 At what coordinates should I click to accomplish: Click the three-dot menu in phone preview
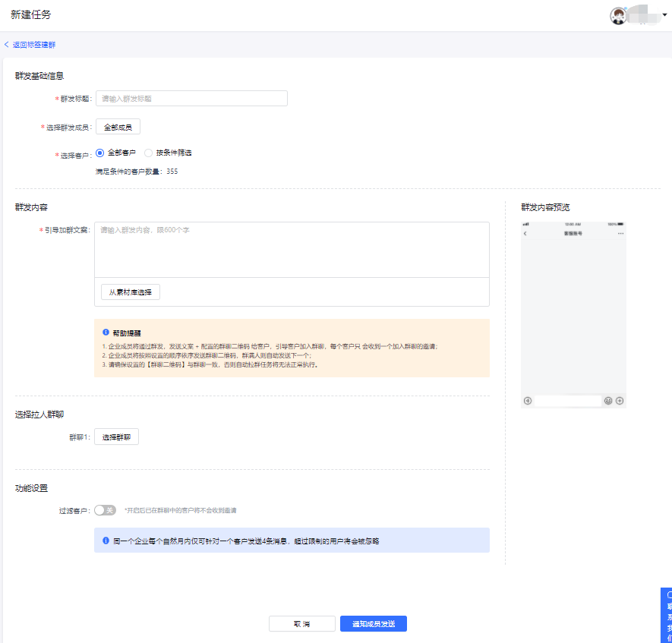[620, 234]
